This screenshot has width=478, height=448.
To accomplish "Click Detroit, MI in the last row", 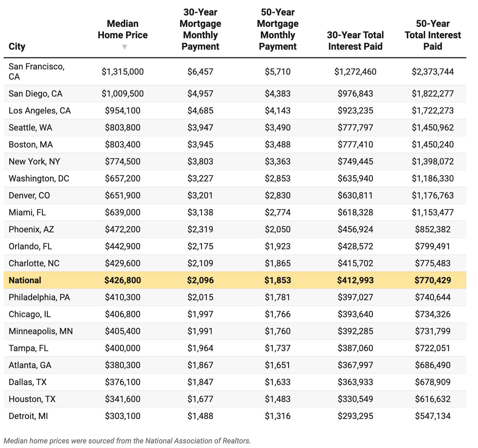I will point(28,416).
